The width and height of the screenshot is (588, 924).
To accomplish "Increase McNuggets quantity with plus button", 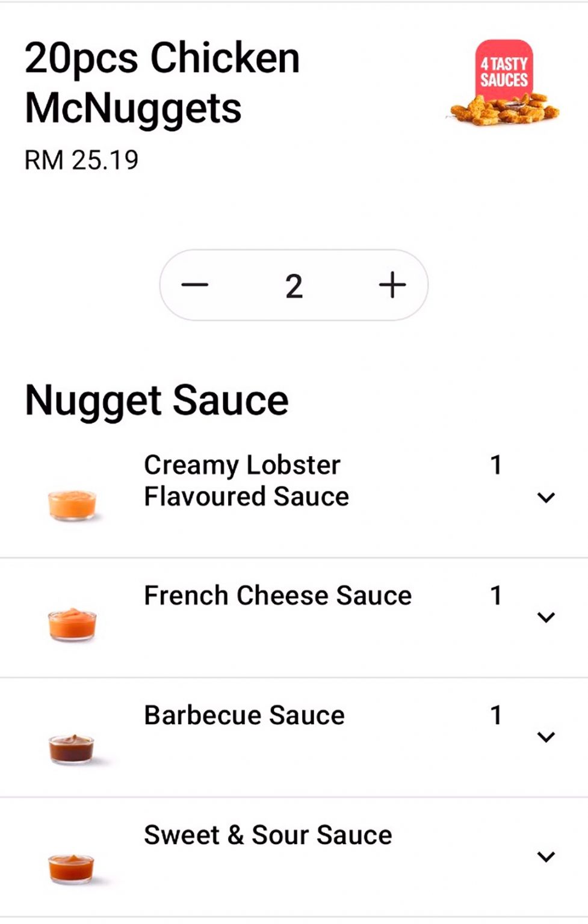I will 392,285.
